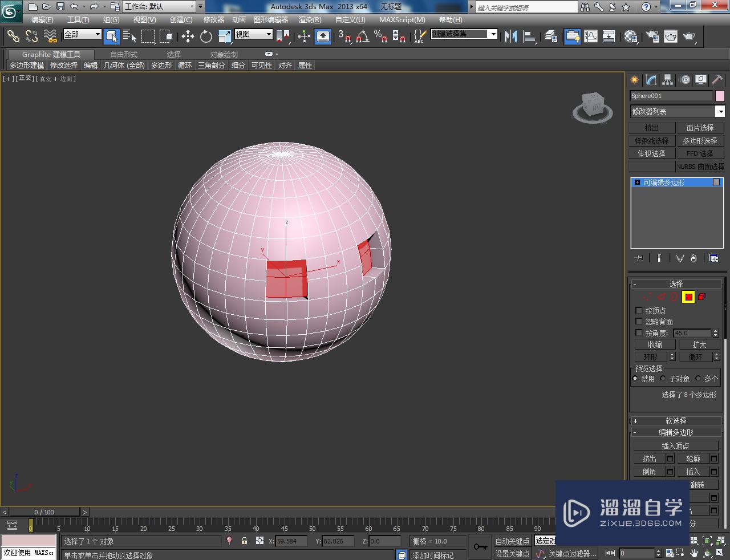Select the Scale tool
This screenshot has width=730, height=560.
[225, 36]
